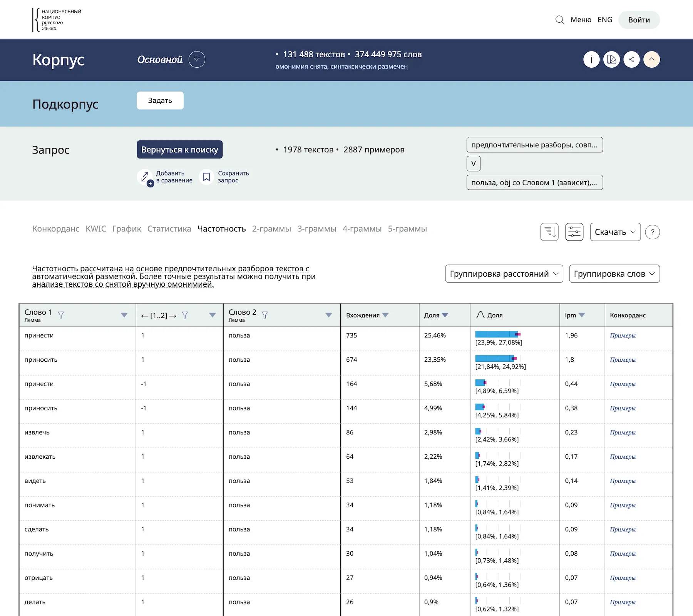This screenshot has height=616, width=693.
Task: Select the Частотность tab
Action: [222, 229]
